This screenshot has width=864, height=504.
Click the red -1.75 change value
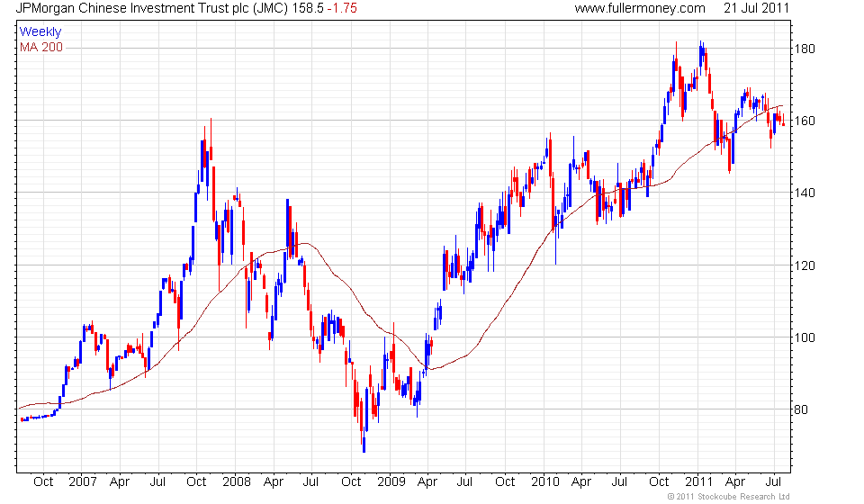[342, 8]
